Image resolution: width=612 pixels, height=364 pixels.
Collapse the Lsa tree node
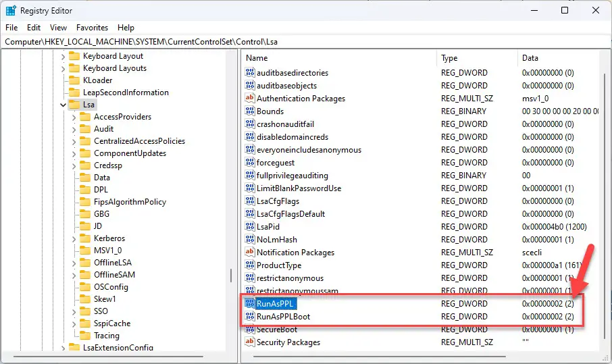click(x=63, y=105)
